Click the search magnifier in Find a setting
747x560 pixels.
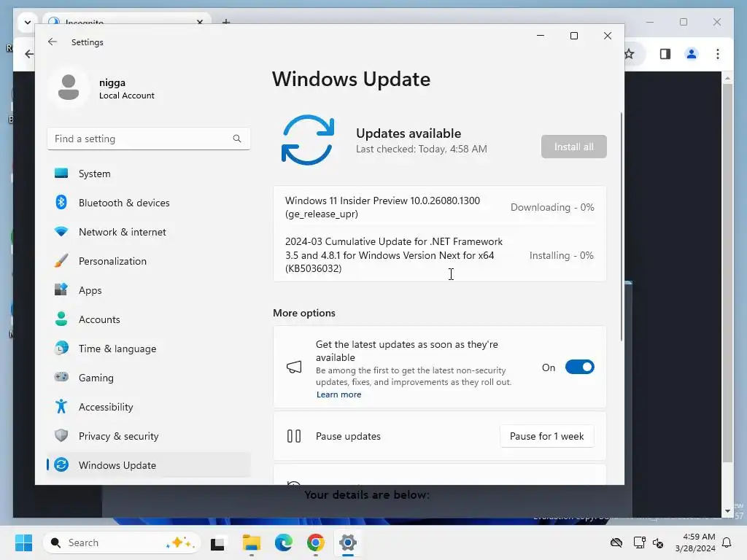tap(237, 139)
